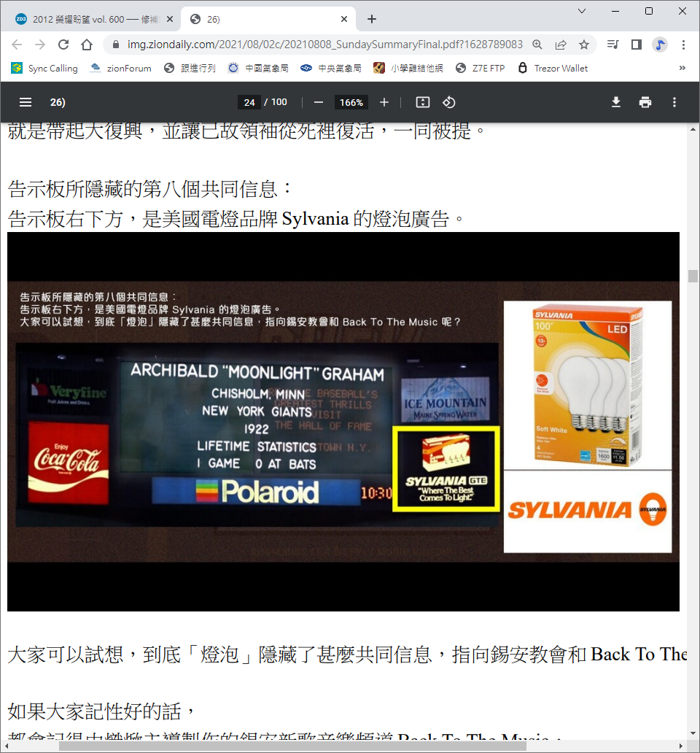
Task: Click the heading 告示板所隱藏的第八個共同信息
Action: click(x=149, y=189)
